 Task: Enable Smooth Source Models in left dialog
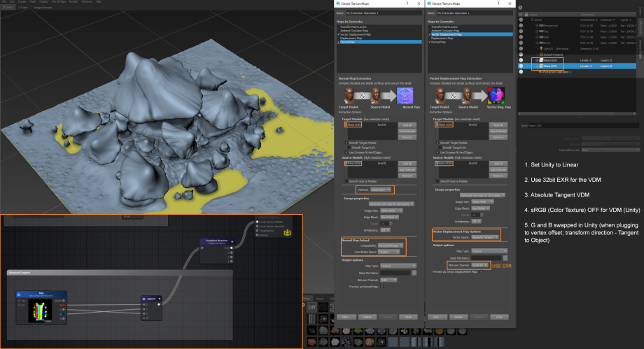coord(346,181)
